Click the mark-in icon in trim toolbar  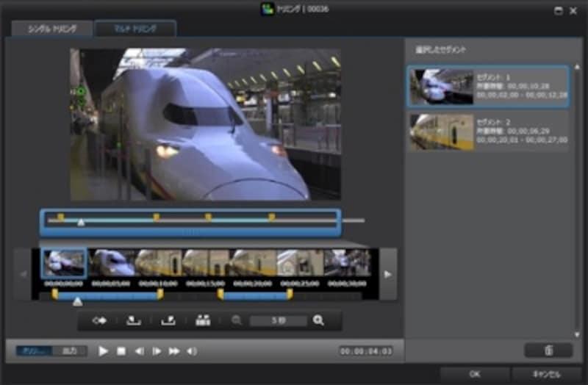tap(134, 320)
